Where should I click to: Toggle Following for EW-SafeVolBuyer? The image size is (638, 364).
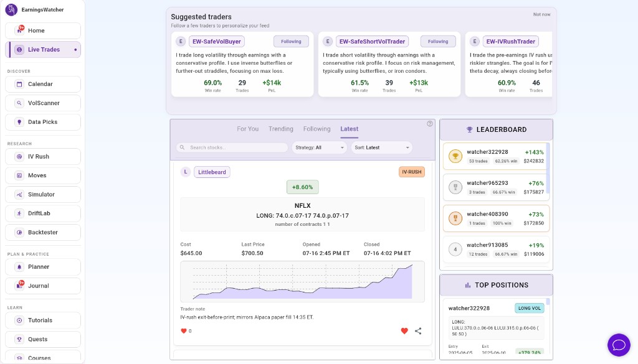pos(291,42)
